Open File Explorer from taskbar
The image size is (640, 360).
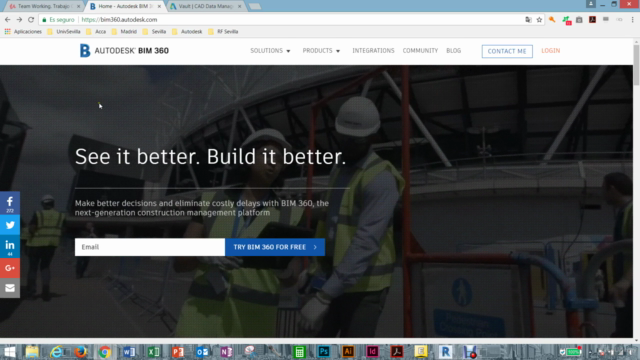pyautogui.click(x=32, y=352)
